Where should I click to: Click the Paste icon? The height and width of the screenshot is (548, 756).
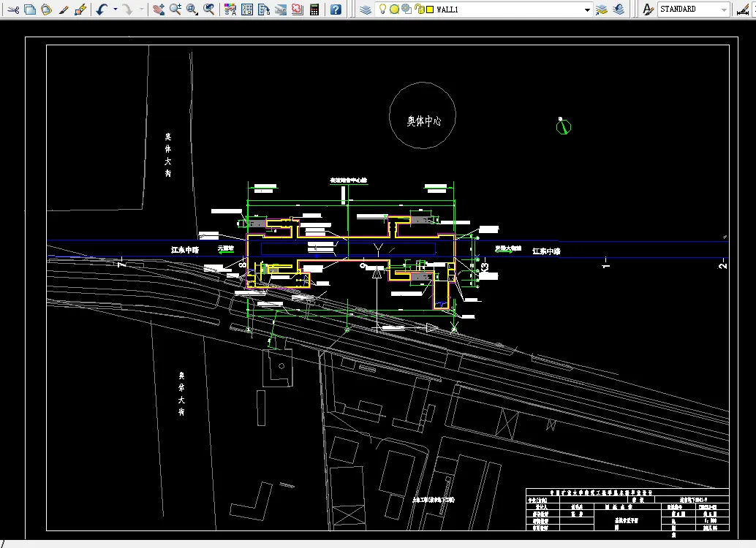46,9
